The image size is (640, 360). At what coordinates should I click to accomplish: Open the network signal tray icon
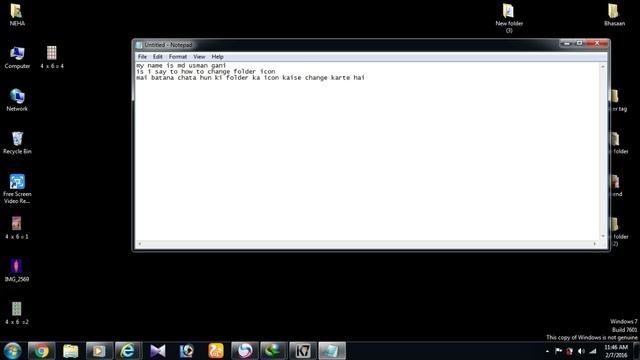(x=593, y=351)
